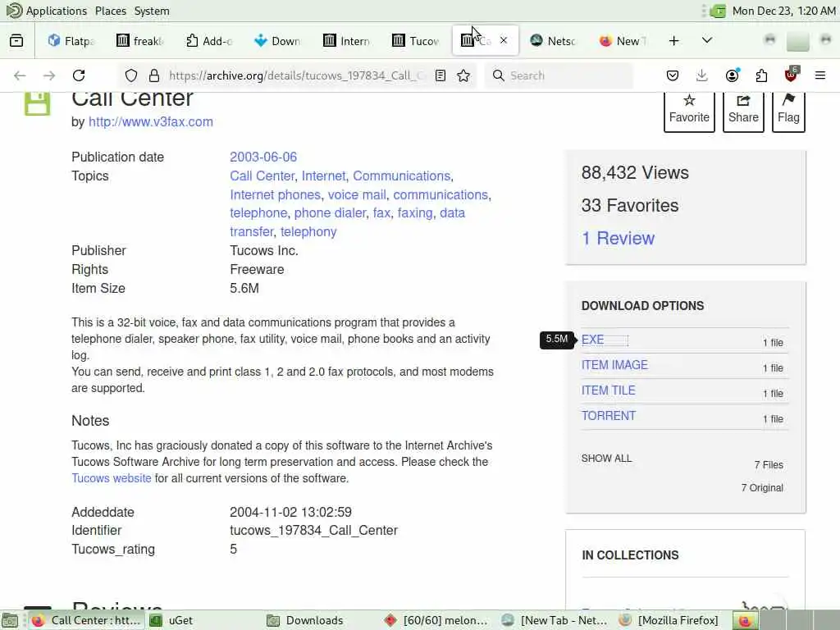This screenshot has width=840, height=630.
Task: Open the ITEM IMAGE download option
Action: pyautogui.click(x=614, y=365)
